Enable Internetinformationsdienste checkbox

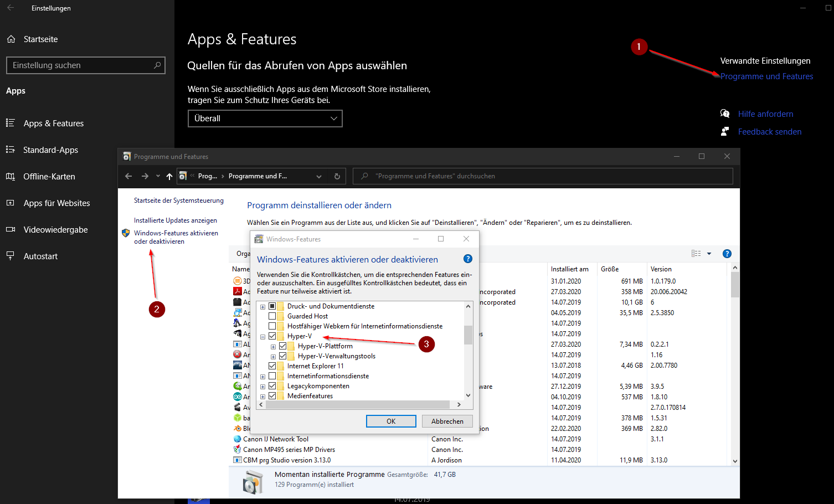pos(272,376)
